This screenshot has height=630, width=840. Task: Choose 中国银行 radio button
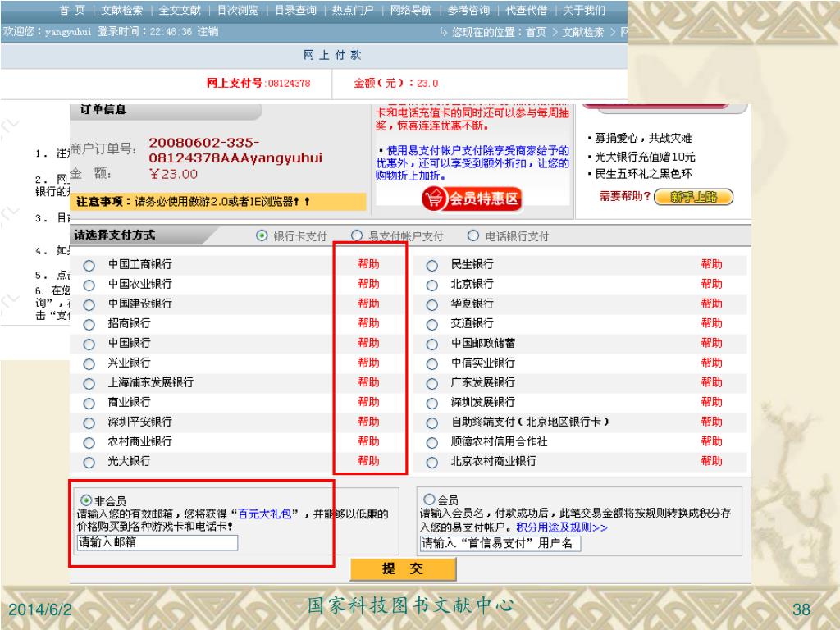tap(89, 344)
